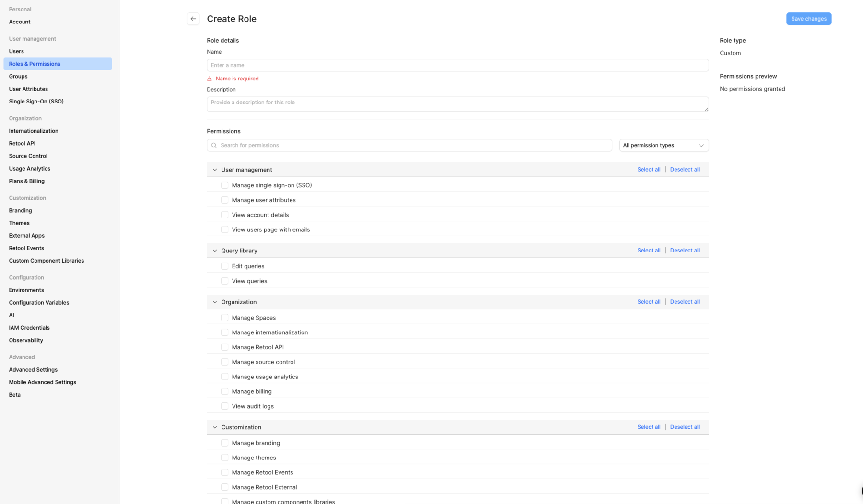Collapse the Query library section chevron
Screen dimensions: 863x504
215,251
